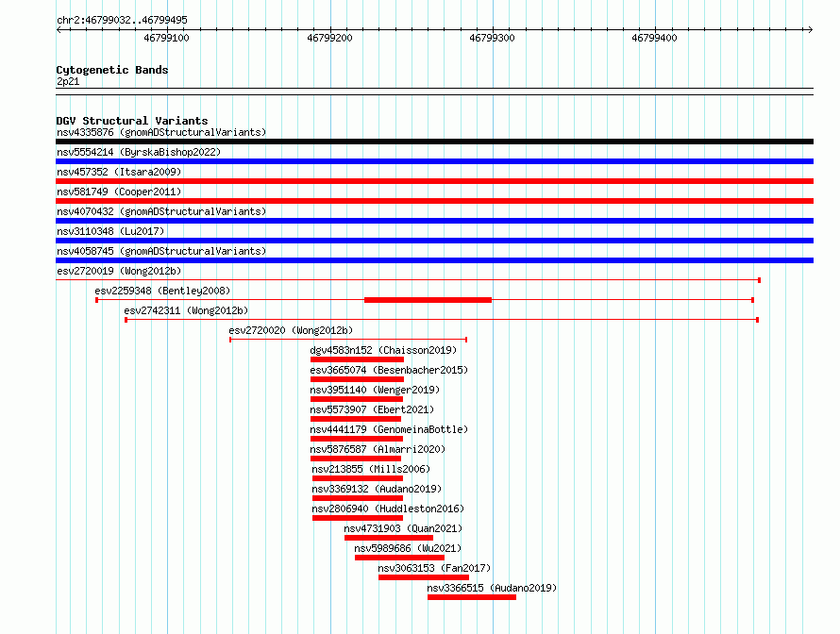The image size is (840, 634).
Task: Open nsv4058745 gnomADStructuralVariants label
Action: 161,251
